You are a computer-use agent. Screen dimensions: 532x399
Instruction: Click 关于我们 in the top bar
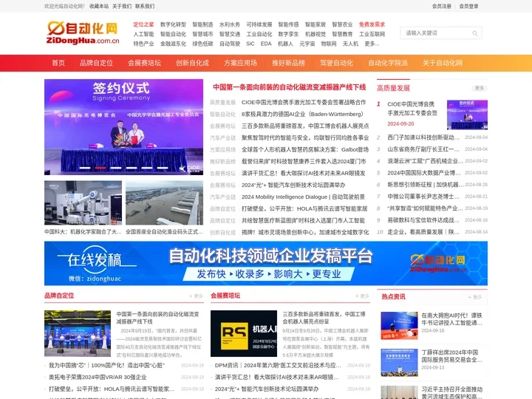[122, 6]
